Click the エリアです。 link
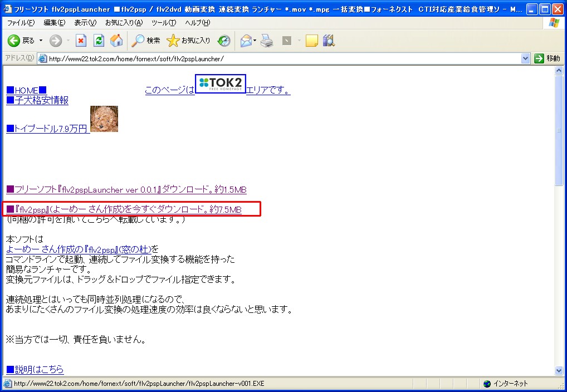567x392 pixels. click(268, 90)
